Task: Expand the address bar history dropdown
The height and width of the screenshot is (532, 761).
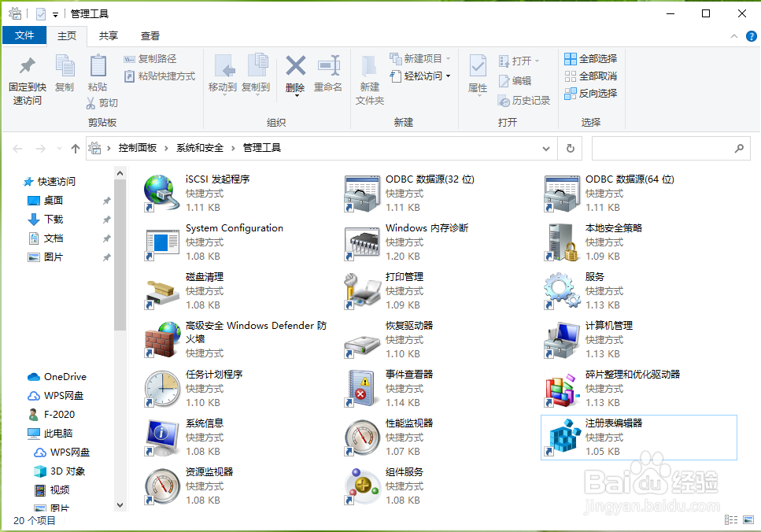Action: point(545,148)
